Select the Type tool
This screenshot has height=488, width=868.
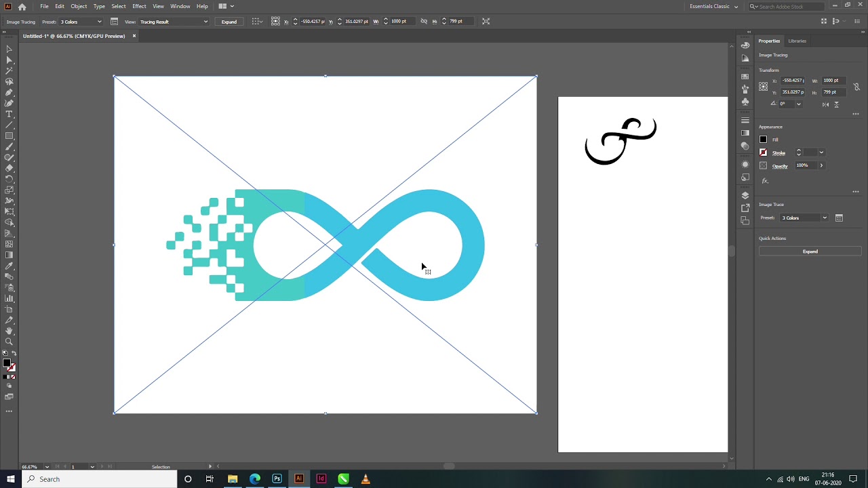[x=9, y=114]
